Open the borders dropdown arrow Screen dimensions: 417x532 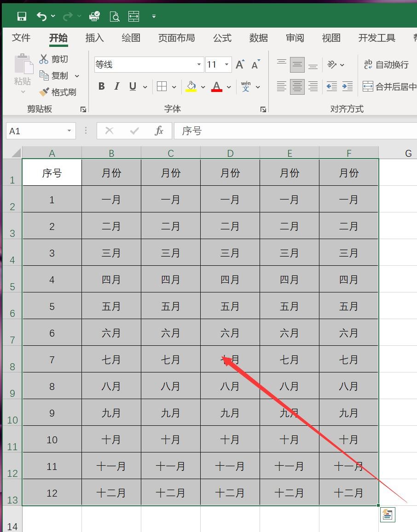[x=173, y=86]
